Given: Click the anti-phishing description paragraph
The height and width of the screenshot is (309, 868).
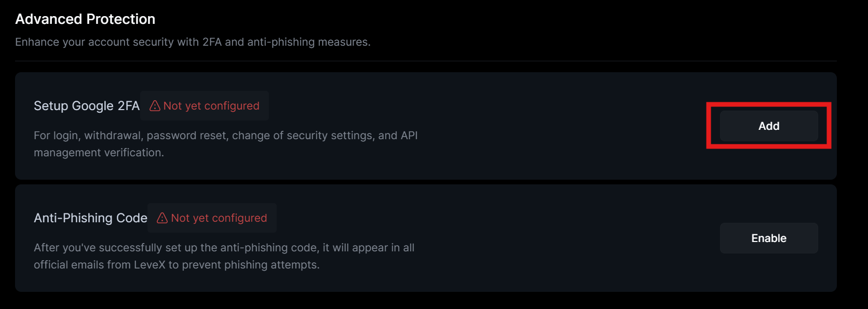Looking at the screenshot, I should (x=224, y=256).
